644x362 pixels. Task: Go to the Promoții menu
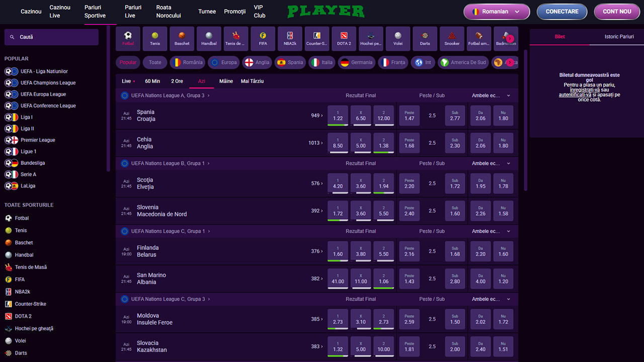pos(235,12)
